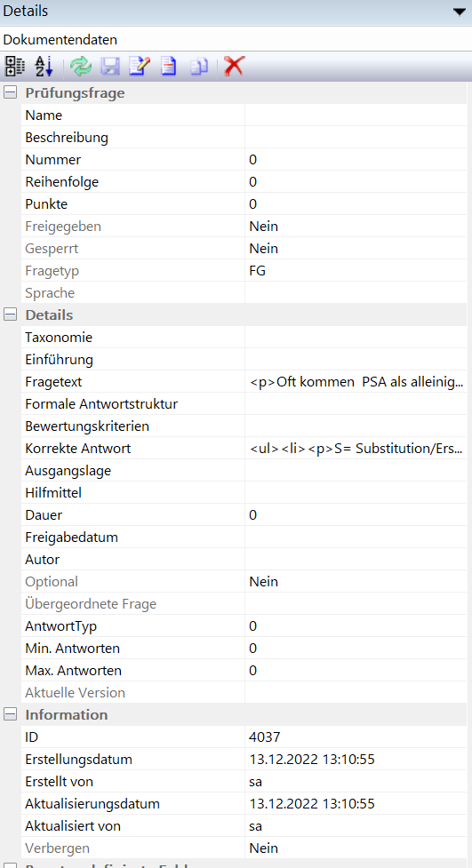Sort properties alphabetically with A-Z icon
This screenshot has width=472, height=868.
click(x=44, y=67)
